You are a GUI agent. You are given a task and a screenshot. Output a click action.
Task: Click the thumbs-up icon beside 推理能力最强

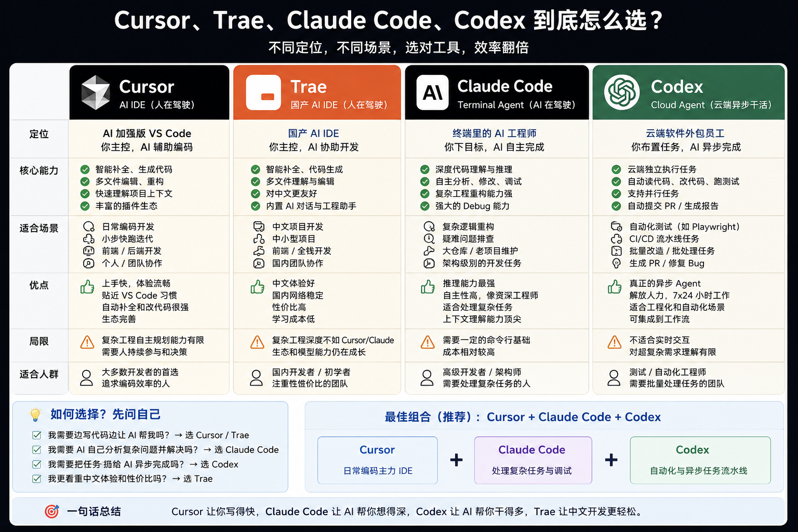(x=428, y=287)
